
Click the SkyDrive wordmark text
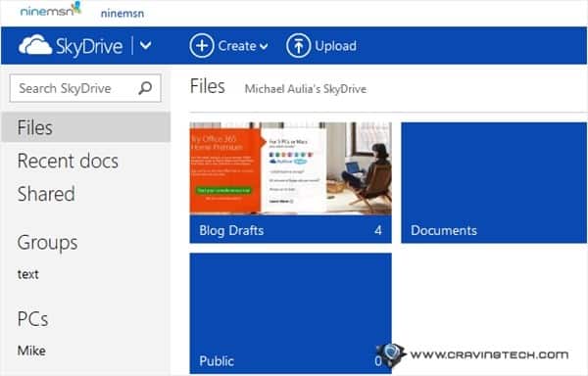[89, 46]
